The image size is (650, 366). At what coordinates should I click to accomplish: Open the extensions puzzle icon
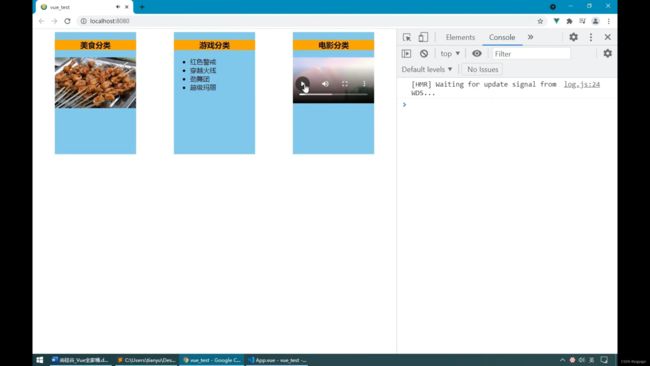[x=569, y=21]
